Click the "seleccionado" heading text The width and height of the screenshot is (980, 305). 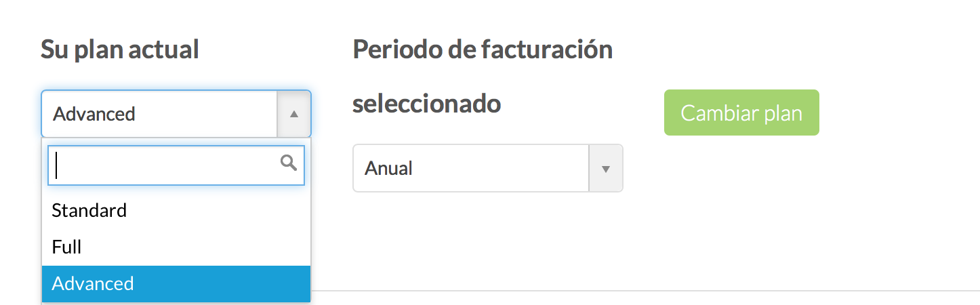(427, 104)
